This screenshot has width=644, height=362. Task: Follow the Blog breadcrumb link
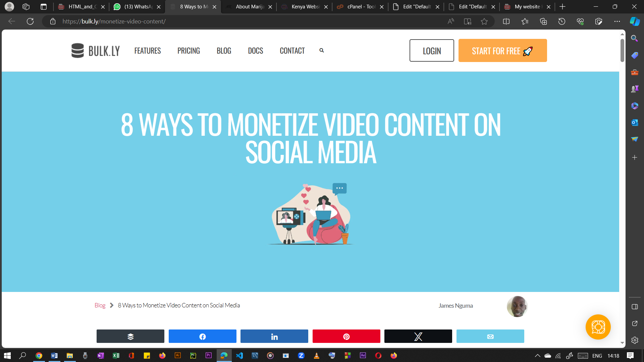100,305
